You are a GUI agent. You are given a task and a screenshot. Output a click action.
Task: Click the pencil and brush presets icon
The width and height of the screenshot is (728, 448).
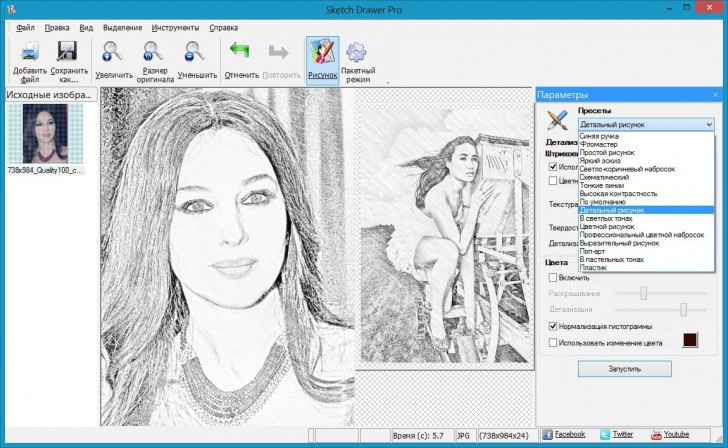tap(558, 119)
